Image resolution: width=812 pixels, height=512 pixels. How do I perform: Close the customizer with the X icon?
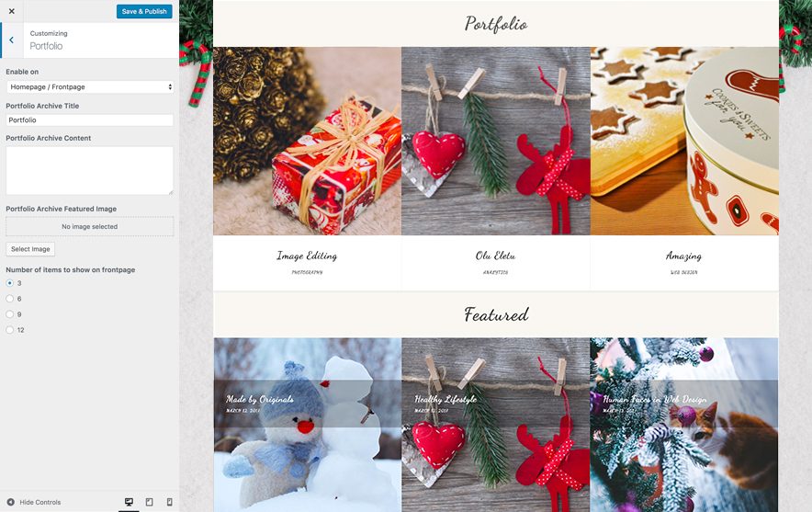[11, 11]
